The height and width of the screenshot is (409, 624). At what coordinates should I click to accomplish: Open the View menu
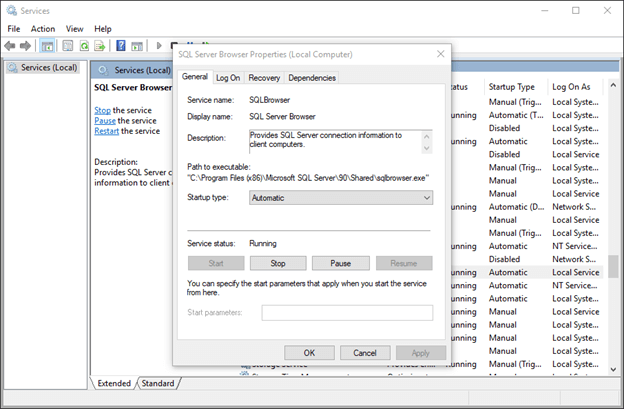[x=74, y=29]
